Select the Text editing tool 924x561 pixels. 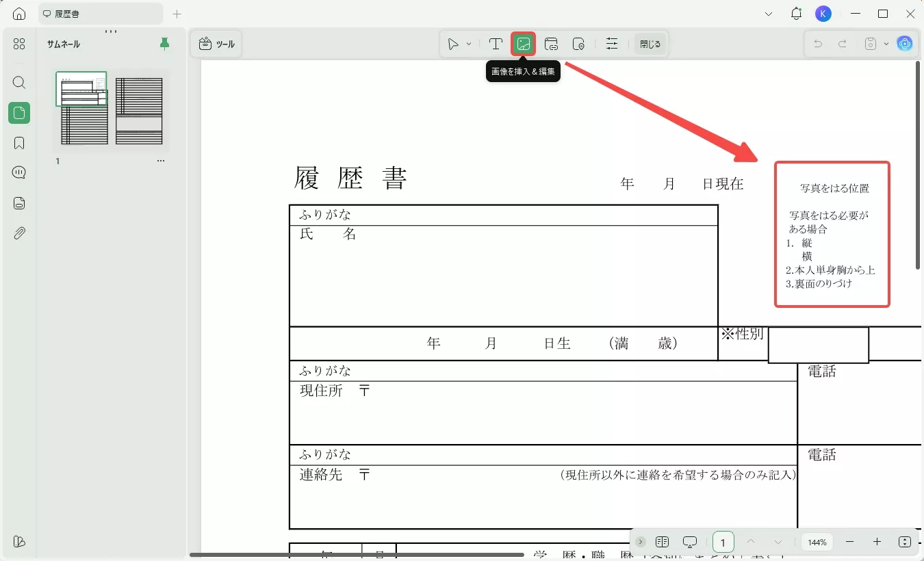point(495,44)
